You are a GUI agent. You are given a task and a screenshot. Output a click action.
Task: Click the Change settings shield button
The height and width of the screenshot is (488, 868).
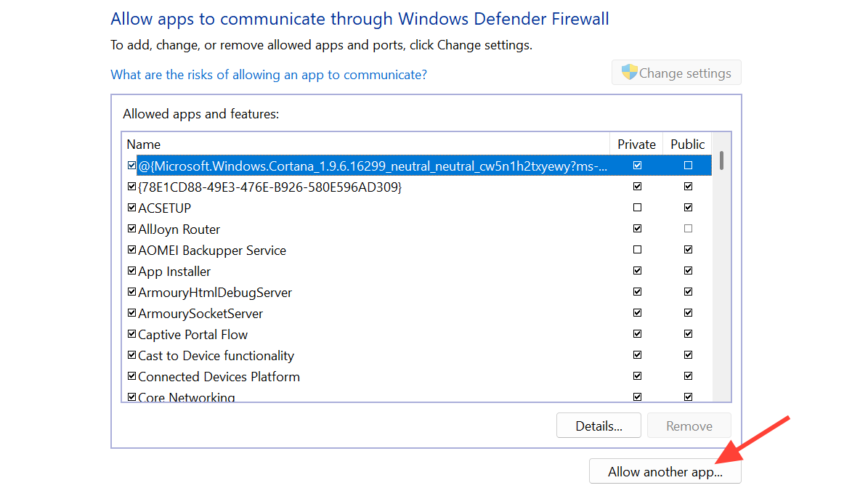pyautogui.click(x=676, y=73)
